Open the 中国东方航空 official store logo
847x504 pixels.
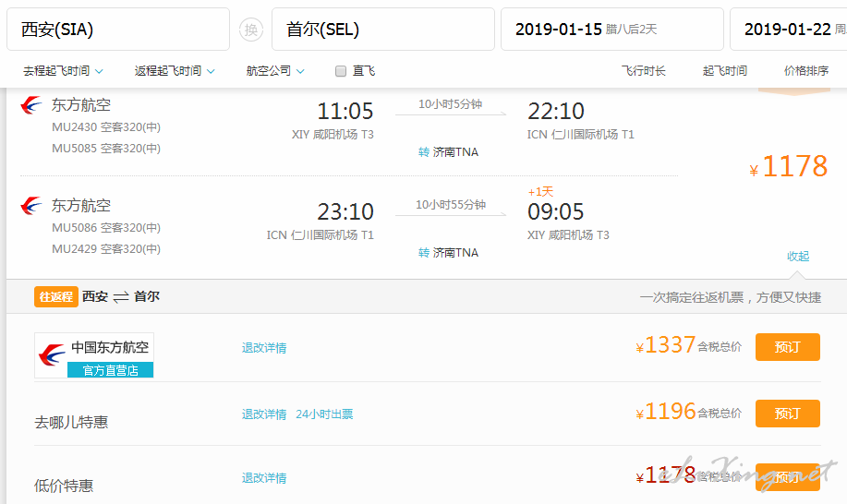pos(94,355)
